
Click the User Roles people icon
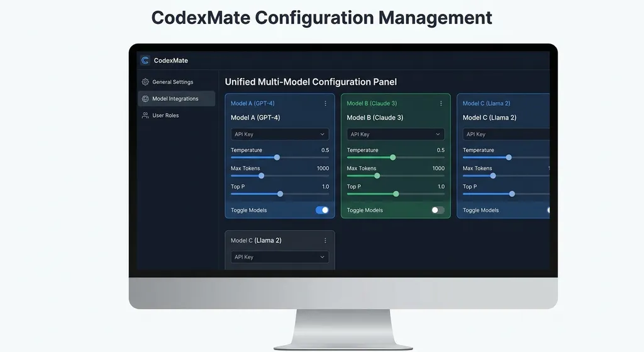coord(145,116)
